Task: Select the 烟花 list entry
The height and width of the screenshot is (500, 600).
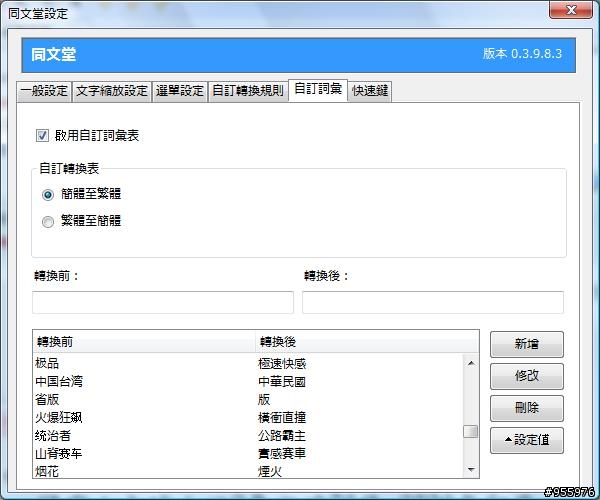Action: pos(249,471)
